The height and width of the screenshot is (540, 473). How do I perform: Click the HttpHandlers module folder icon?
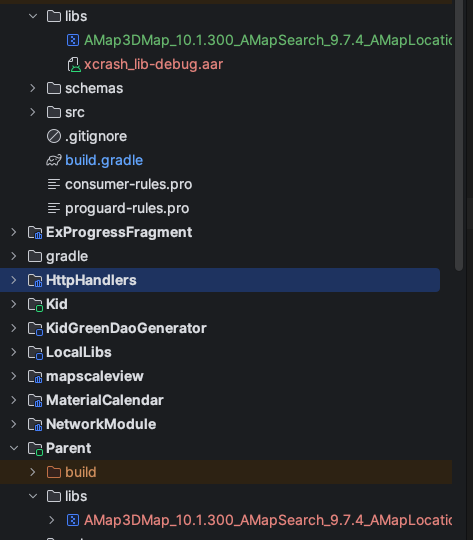35,280
